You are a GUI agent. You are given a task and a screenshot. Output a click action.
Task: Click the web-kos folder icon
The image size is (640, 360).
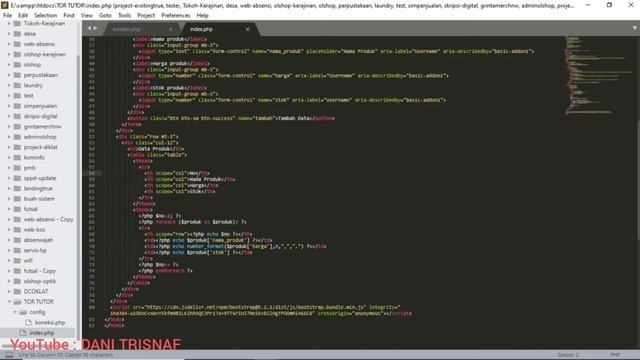17,230
